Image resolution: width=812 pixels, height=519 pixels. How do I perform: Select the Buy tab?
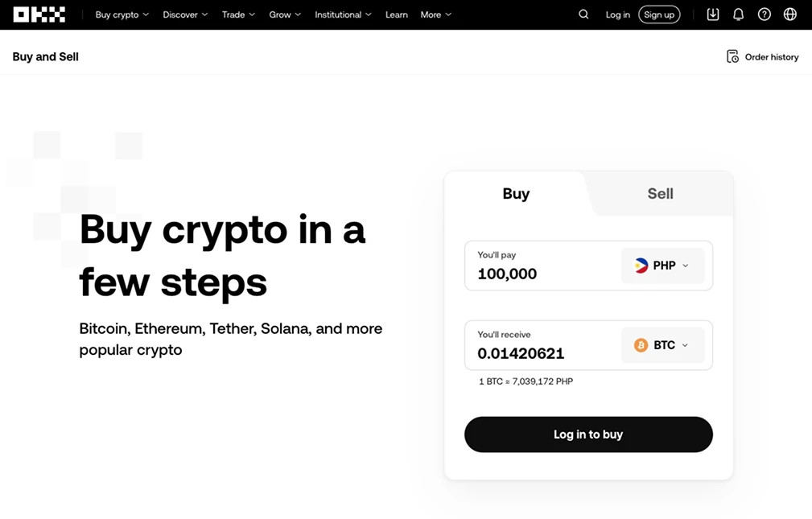click(516, 194)
